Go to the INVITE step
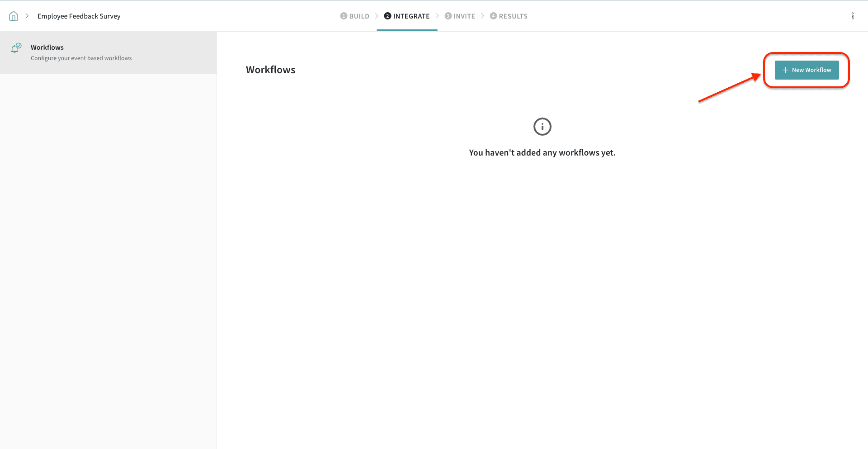The height and width of the screenshot is (449, 868). 464,16
